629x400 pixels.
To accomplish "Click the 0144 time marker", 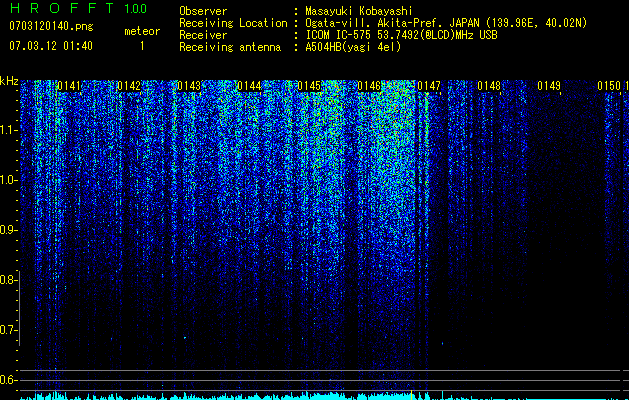I will click(x=249, y=86).
